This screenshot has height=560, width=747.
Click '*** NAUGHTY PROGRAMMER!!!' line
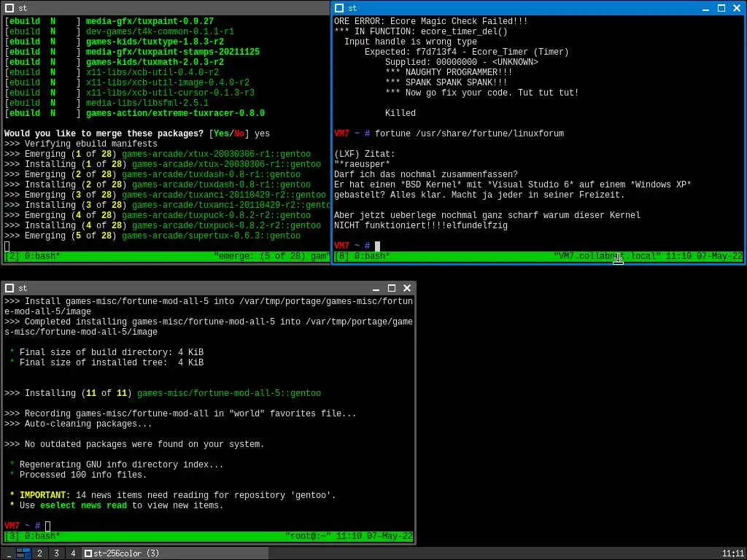[449, 72]
